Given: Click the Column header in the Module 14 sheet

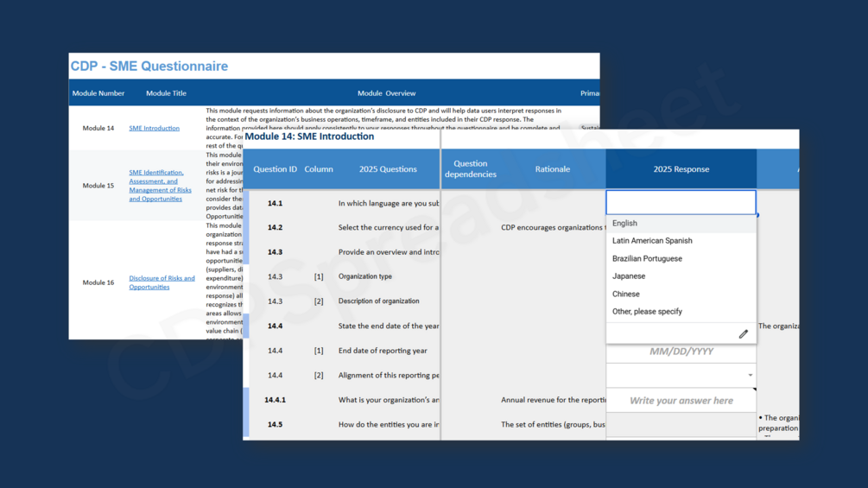Looking at the screenshot, I should click(319, 169).
